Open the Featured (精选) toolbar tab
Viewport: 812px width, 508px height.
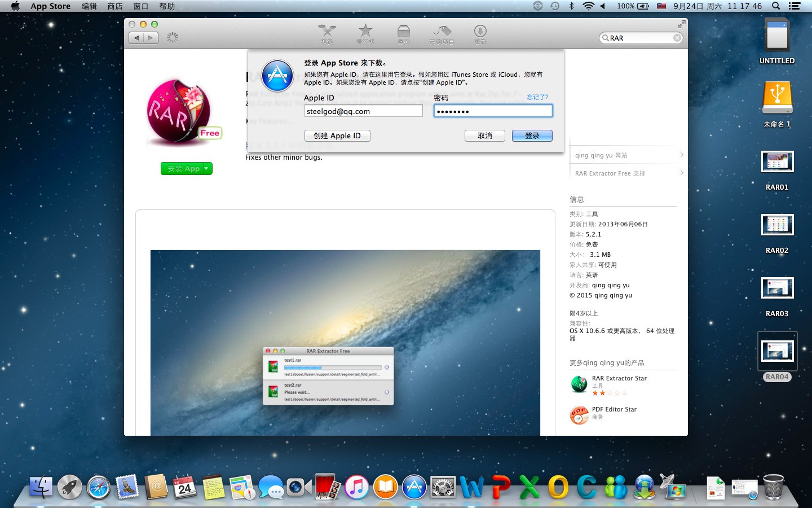coord(327,34)
